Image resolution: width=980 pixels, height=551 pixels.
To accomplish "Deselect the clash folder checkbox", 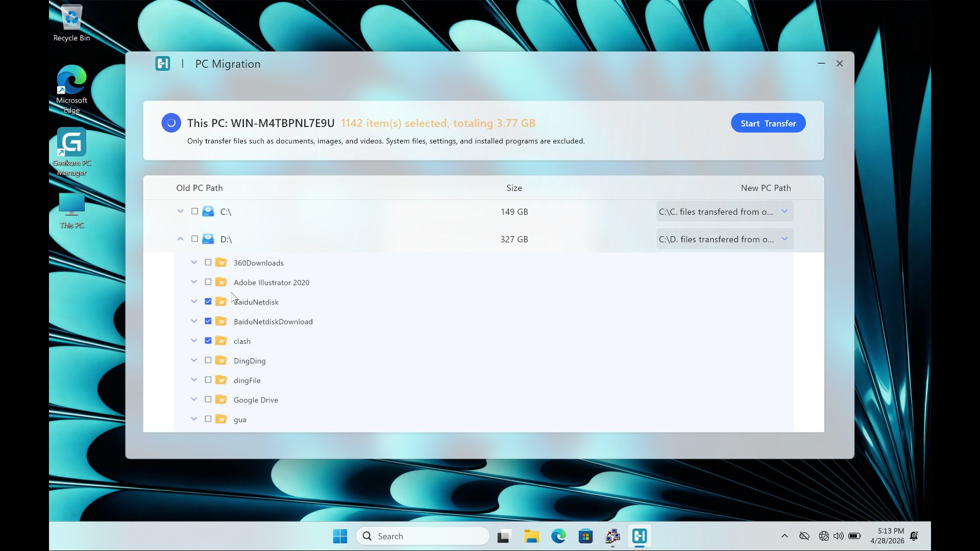I will (208, 341).
